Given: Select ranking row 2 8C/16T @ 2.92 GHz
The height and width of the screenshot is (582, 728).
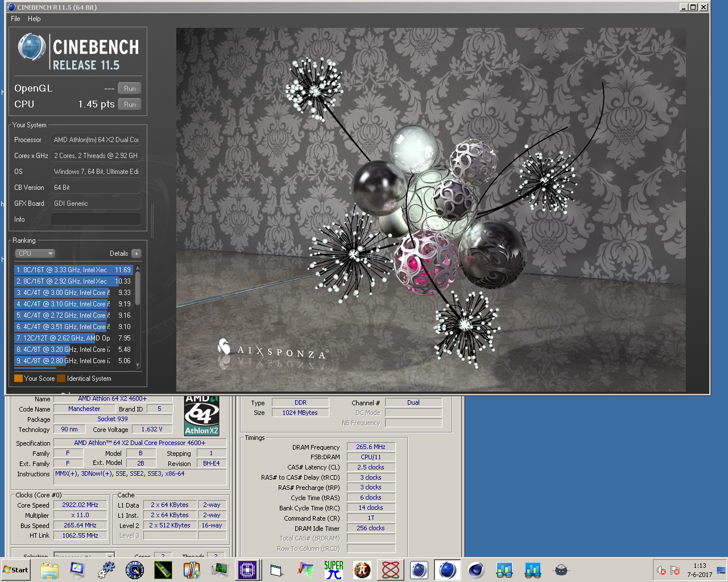Looking at the screenshot, I should click(73, 281).
